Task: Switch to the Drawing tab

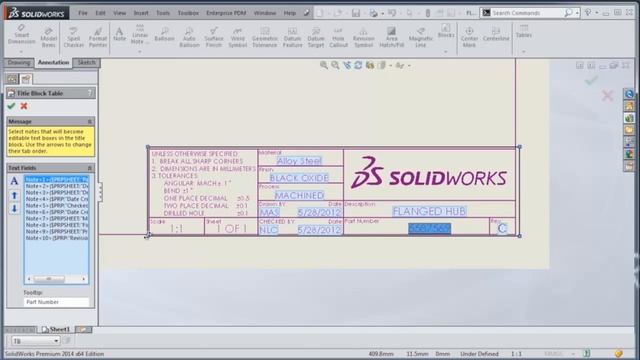Action: [x=19, y=62]
